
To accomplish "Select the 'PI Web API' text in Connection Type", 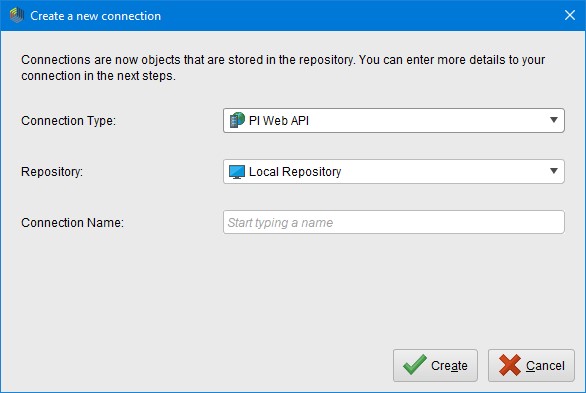I will [x=279, y=121].
